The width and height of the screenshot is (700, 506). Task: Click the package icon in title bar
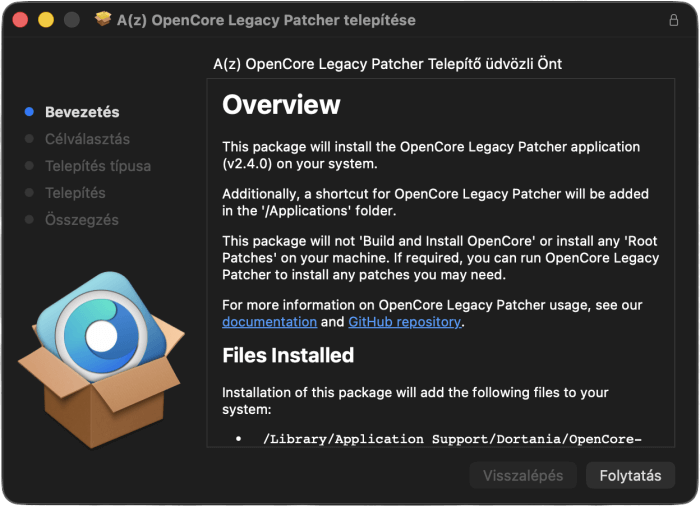[103, 20]
